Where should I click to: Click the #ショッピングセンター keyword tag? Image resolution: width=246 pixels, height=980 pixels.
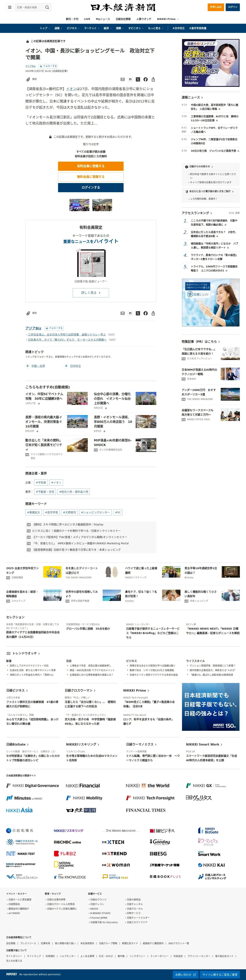[x=95, y=512]
